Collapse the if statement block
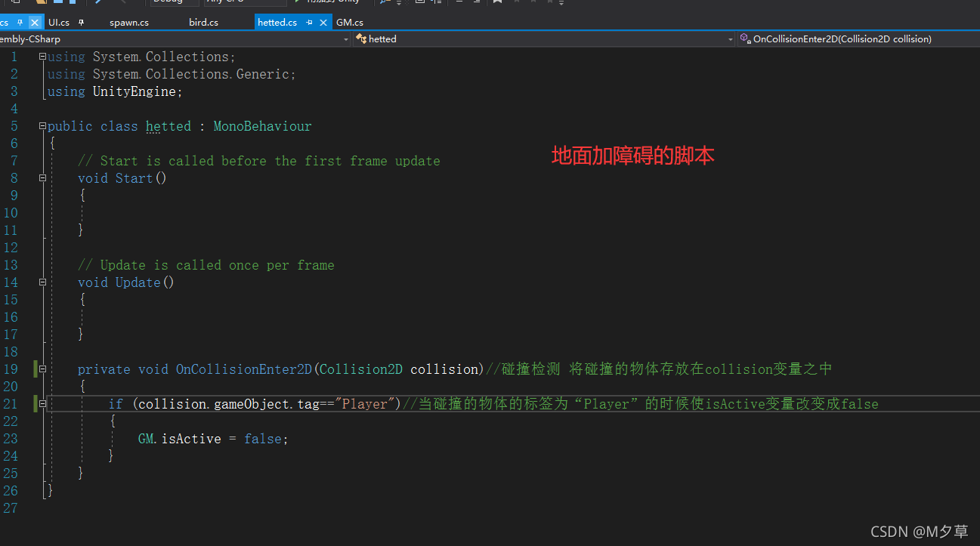 pos(42,404)
